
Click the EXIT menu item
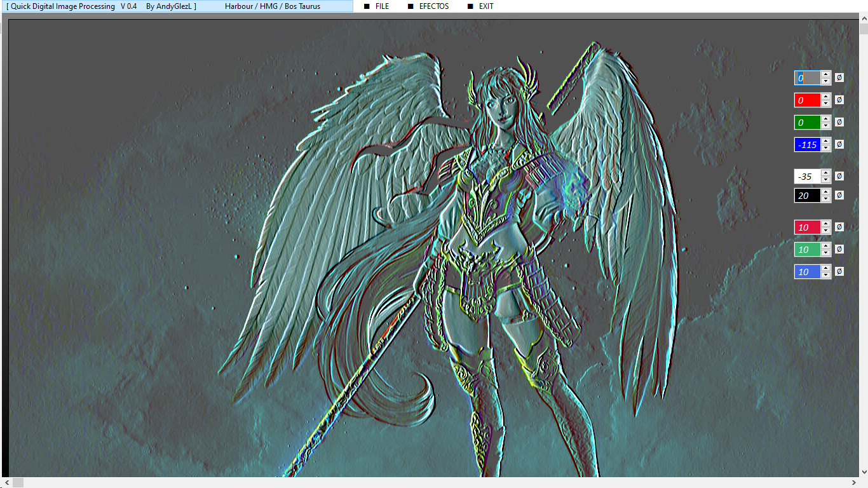click(485, 6)
